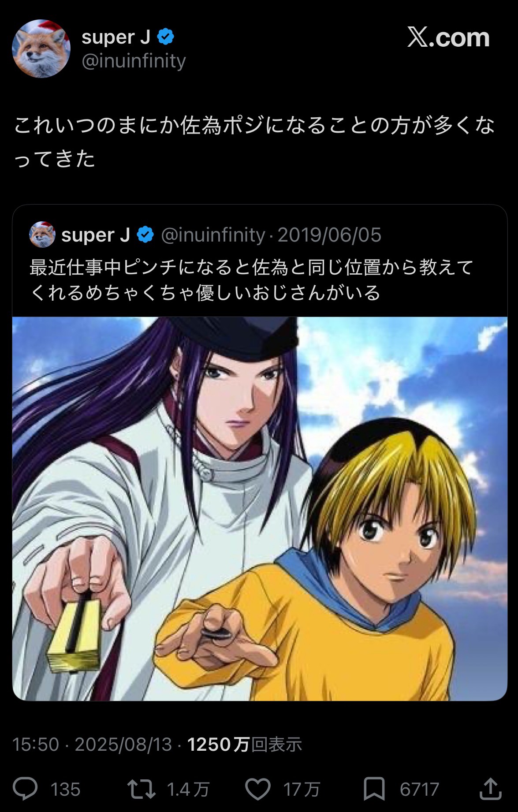This screenshot has width=518, height=812.
Task: Open the share upload icon
Action: [490, 789]
